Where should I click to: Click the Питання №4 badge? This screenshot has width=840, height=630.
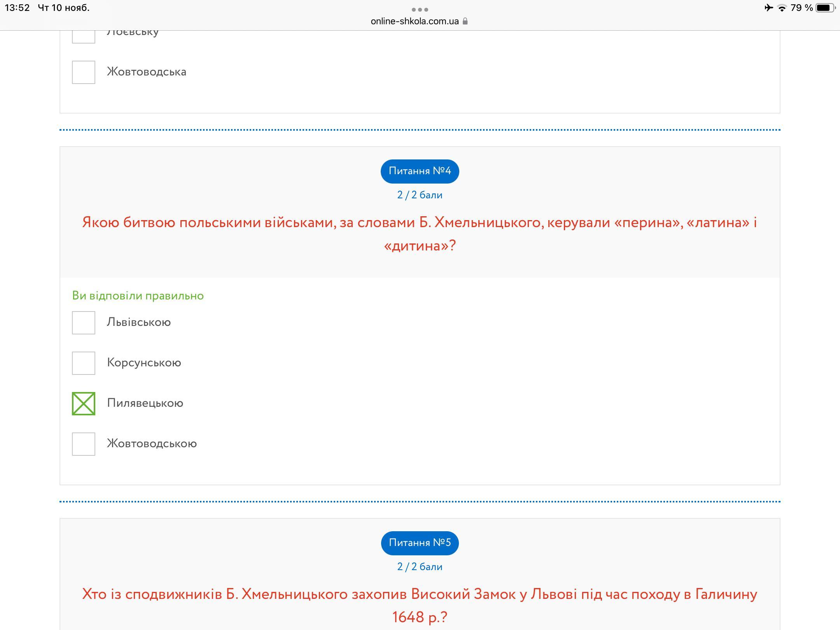(x=420, y=171)
